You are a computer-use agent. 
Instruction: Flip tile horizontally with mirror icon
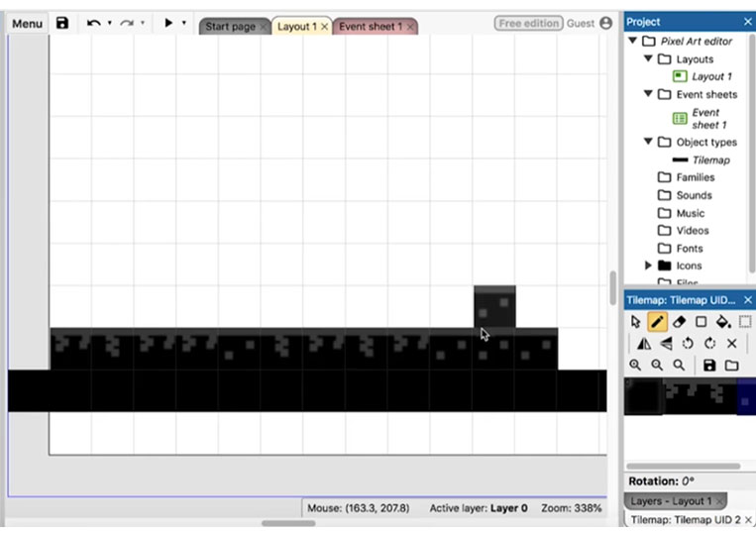(x=644, y=344)
